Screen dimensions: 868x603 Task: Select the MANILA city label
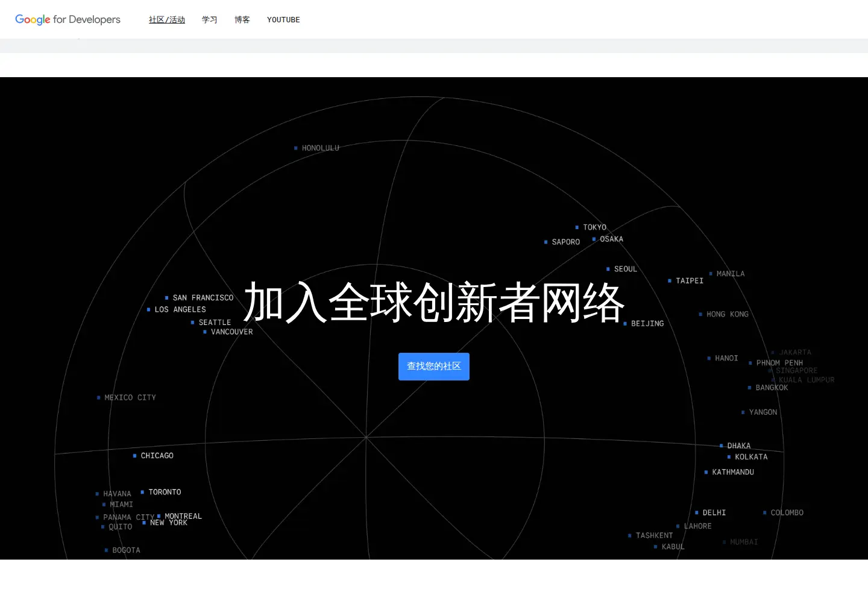731,274
